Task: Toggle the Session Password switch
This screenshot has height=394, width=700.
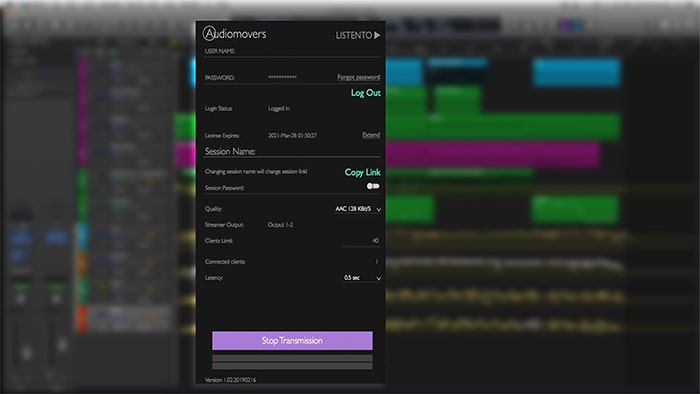Action: tap(373, 186)
